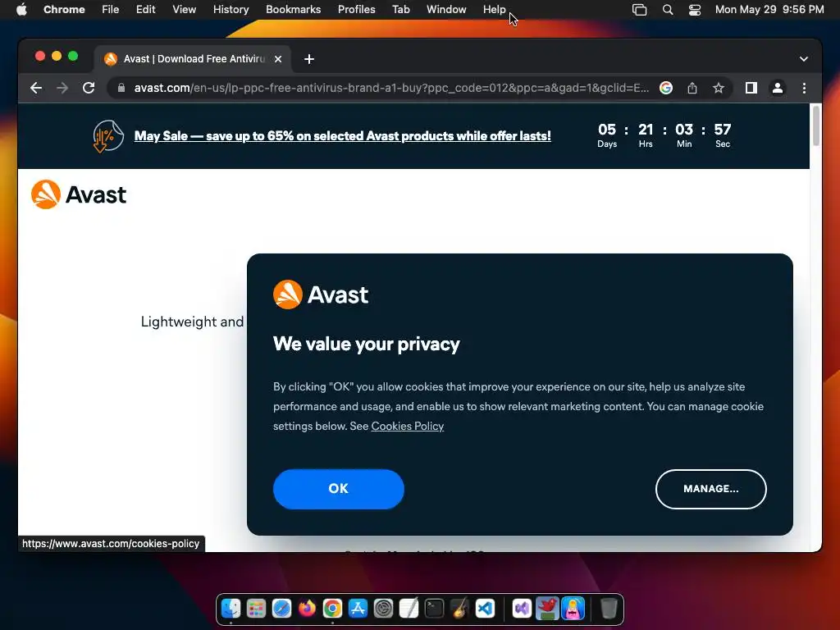
Task: Go back using the back arrow
Action: click(x=36, y=88)
